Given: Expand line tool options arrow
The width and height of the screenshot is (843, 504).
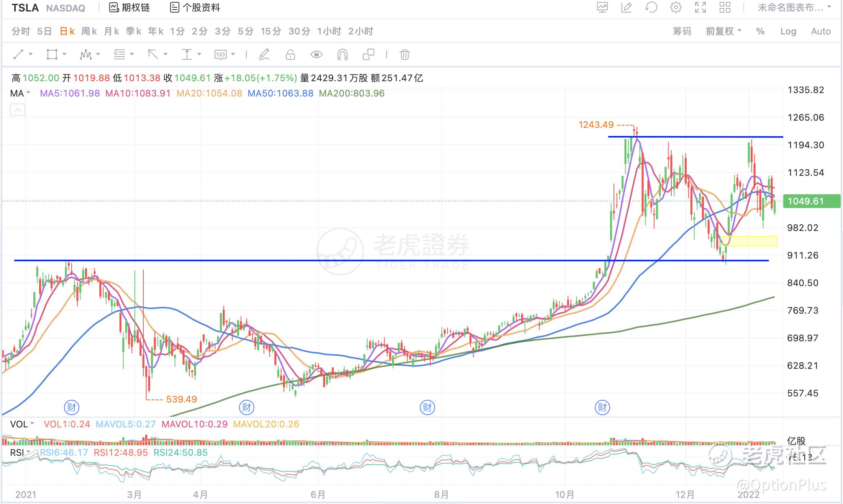Looking at the screenshot, I should [x=31, y=54].
